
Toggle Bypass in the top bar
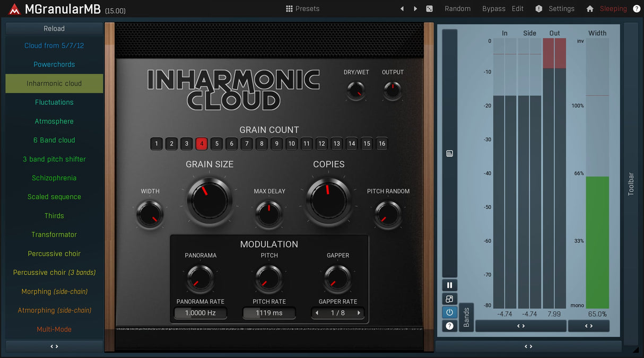tap(493, 9)
